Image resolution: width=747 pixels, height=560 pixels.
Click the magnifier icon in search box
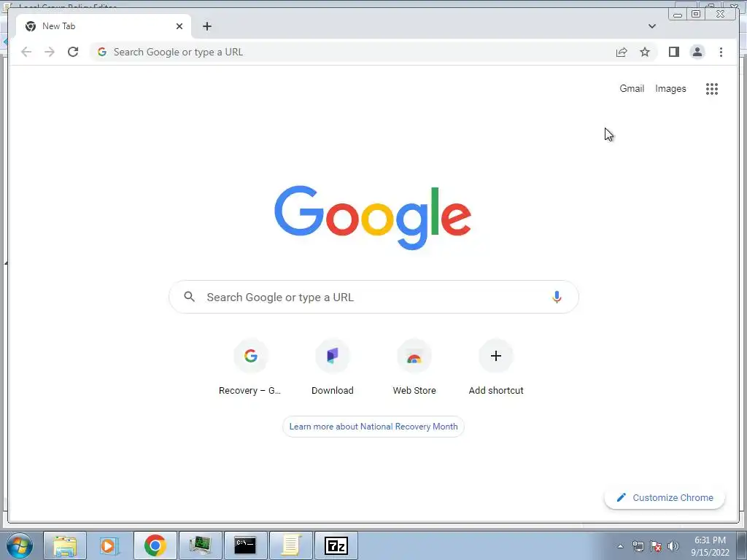[189, 297]
